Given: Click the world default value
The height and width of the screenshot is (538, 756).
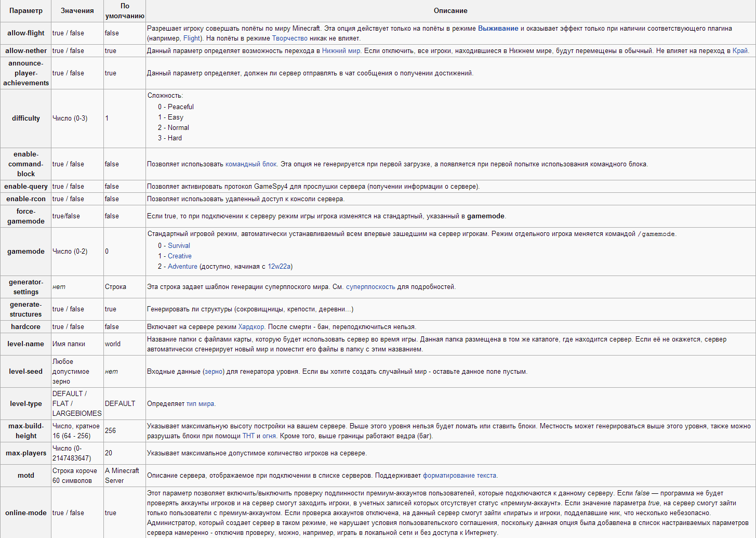Looking at the screenshot, I should (113, 344).
